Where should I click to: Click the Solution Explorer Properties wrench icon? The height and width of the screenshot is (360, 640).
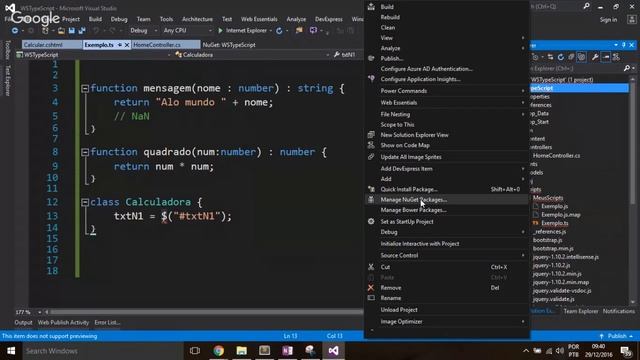click(x=595, y=57)
